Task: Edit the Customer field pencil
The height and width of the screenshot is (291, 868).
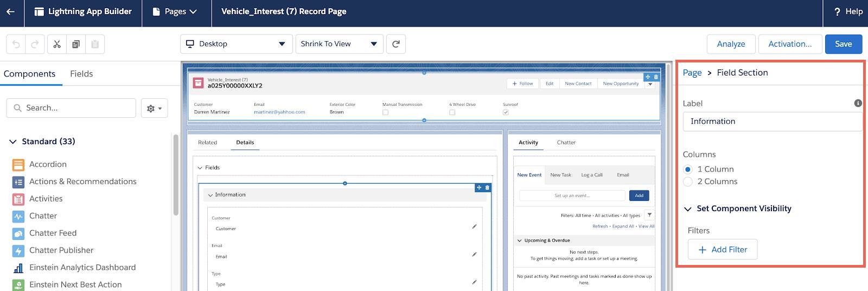Action: tap(474, 226)
